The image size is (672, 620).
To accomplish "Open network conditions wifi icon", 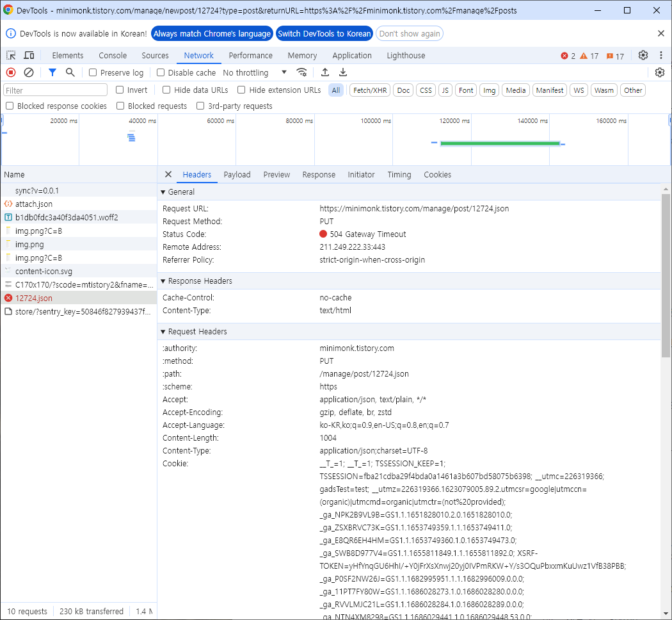I will pos(301,72).
